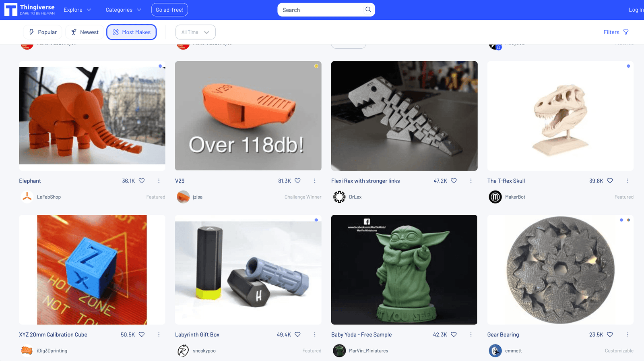The width and height of the screenshot is (644, 361).
Task: Select the Popular sort tab
Action: [43, 32]
